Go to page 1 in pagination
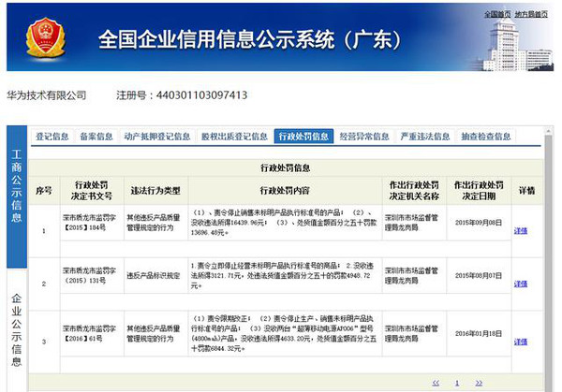Image resolution: width=562 pixels, height=392 pixels. (457, 383)
